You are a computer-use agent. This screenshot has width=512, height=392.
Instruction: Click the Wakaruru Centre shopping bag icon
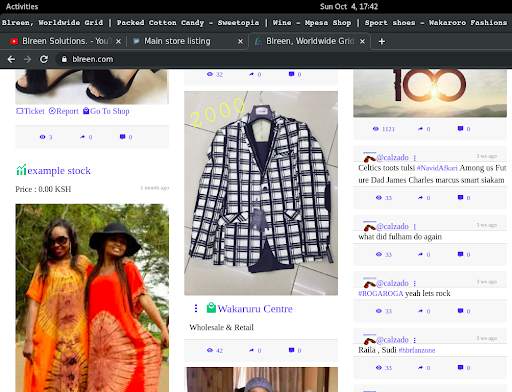pos(211,308)
